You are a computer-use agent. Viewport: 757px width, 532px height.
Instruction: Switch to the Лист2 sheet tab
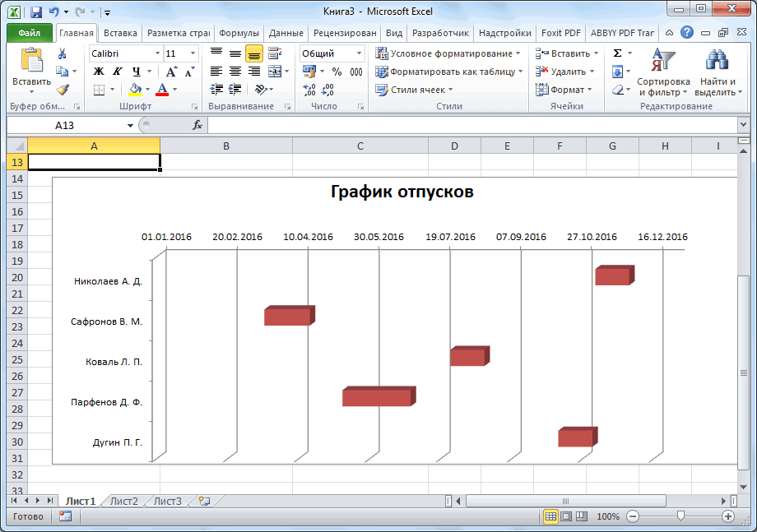pyautogui.click(x=124, y=500)
